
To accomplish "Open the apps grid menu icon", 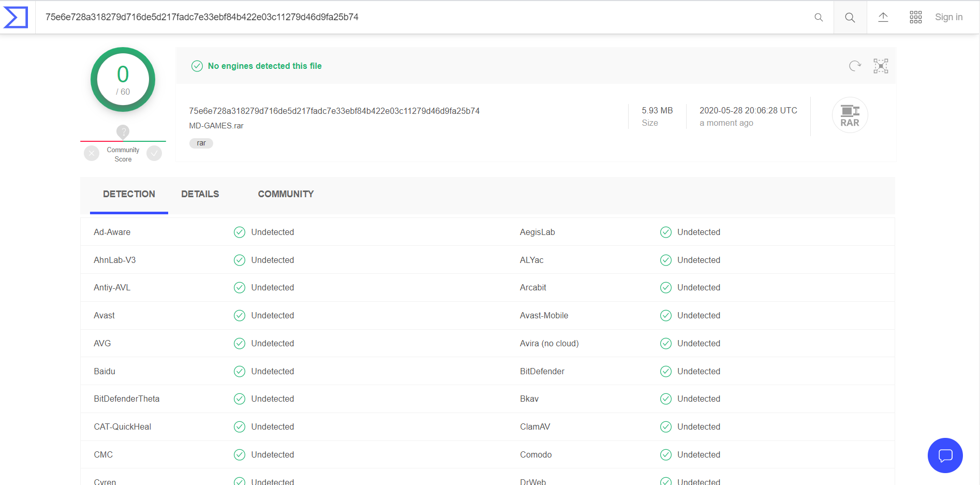I will coord(916,18).
